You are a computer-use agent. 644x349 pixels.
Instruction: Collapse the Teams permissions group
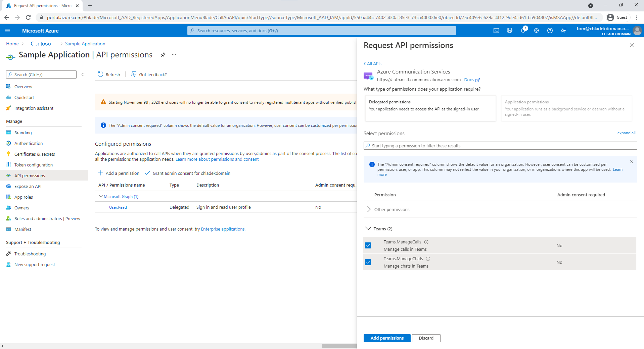pos(368,228)
